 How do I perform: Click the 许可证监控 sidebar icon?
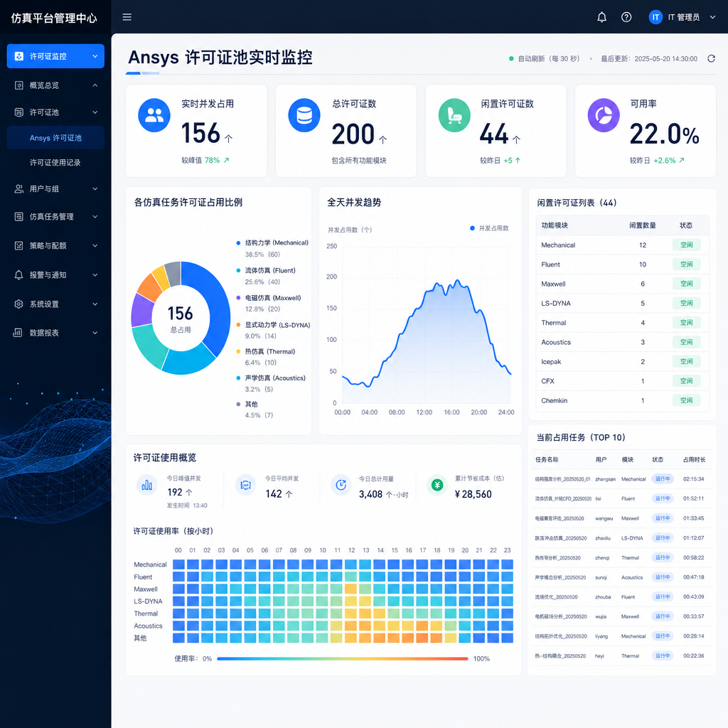click(x=19, y=56)
